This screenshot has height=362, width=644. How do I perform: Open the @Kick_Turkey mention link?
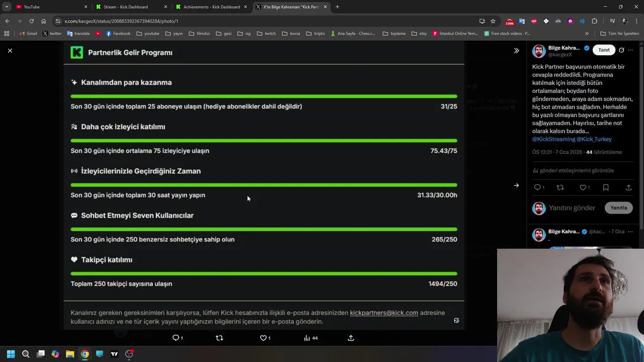point(594,139)
